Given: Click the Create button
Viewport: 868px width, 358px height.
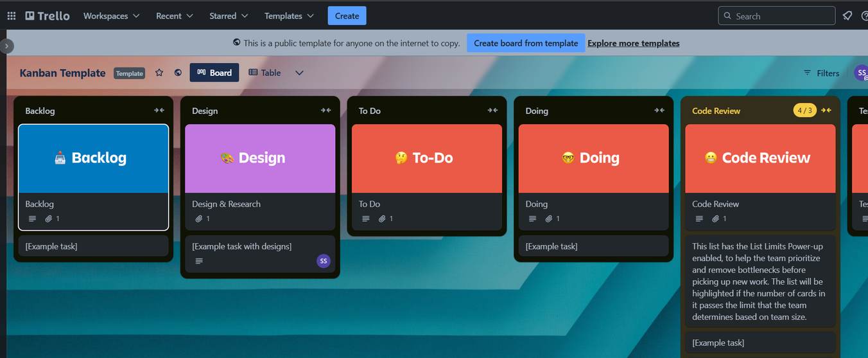Looking at the screenshot, I should 347,16.
